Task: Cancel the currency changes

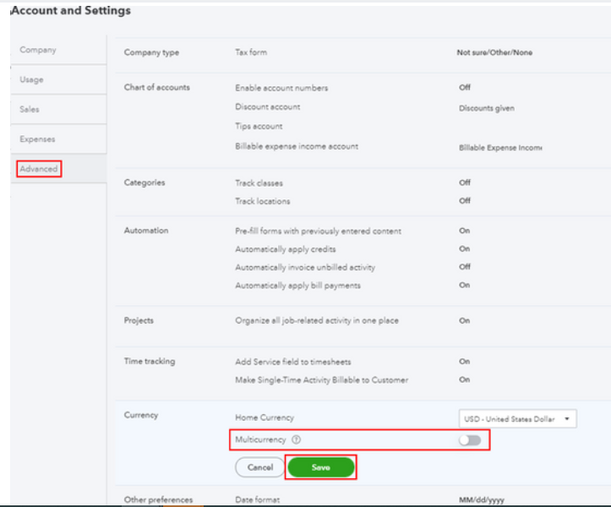Action: tap(260, 467)
